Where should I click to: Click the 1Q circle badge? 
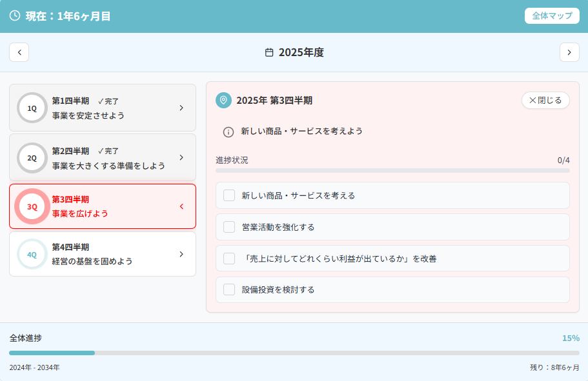click(x=32, y=108)
